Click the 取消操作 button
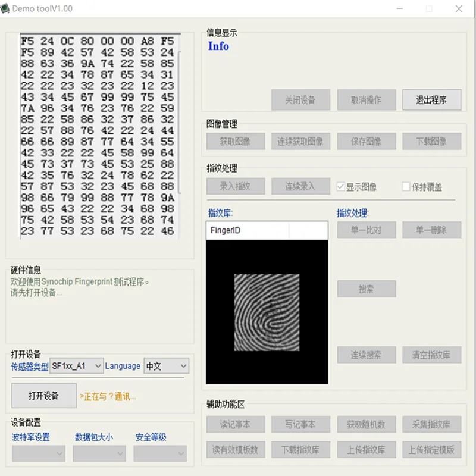 367,100
